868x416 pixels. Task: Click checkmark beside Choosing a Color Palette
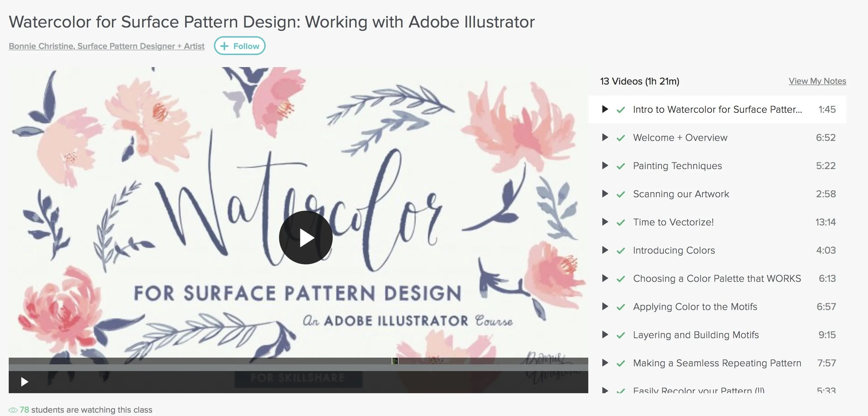click(x=620, y=279)
